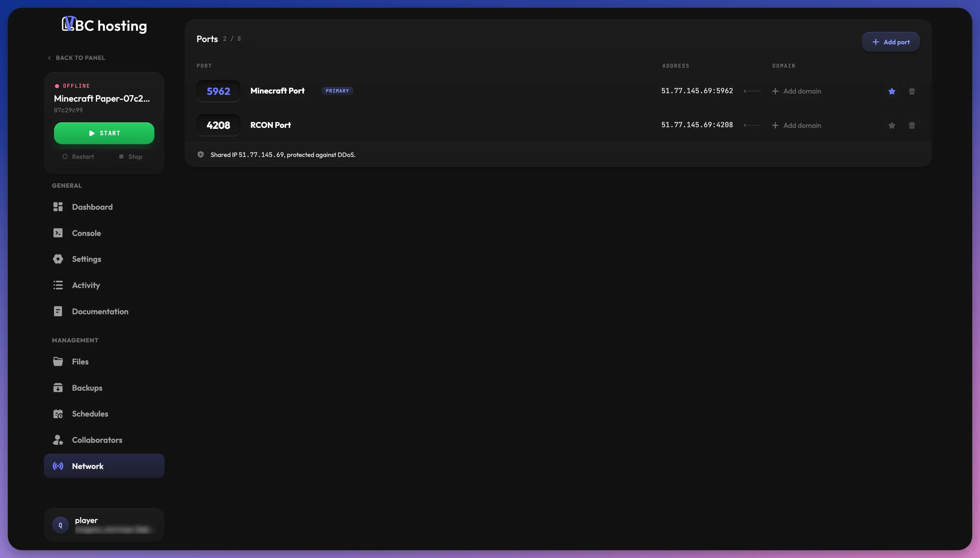Go back to panel link
The image size is (980, 558).
(x=76, y=58)
